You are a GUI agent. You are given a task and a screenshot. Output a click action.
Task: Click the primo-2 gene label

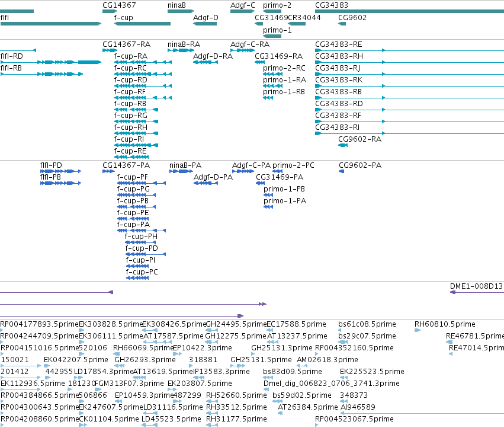277,5
